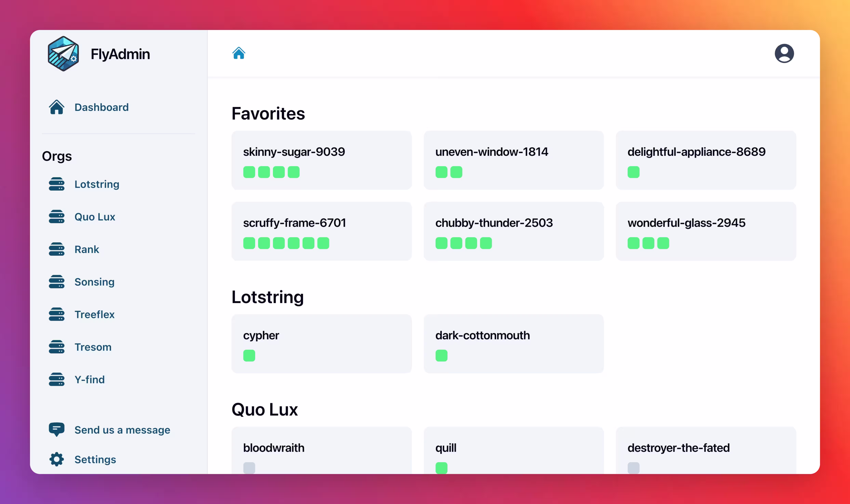Screen dimensions: 850x504
Task: Navigate to the Treeflex org
Action: (x=94, y=315)
